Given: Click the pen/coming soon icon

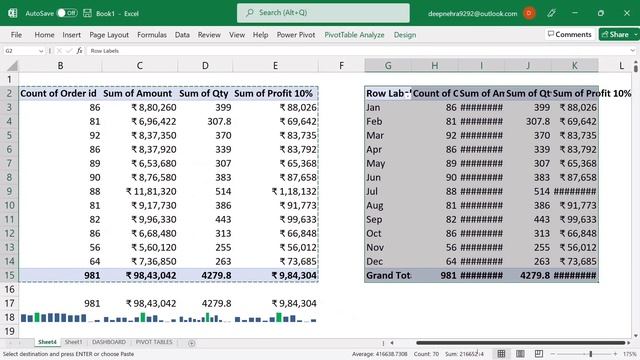Looking at the screenshot, I should tap(551, 13).
